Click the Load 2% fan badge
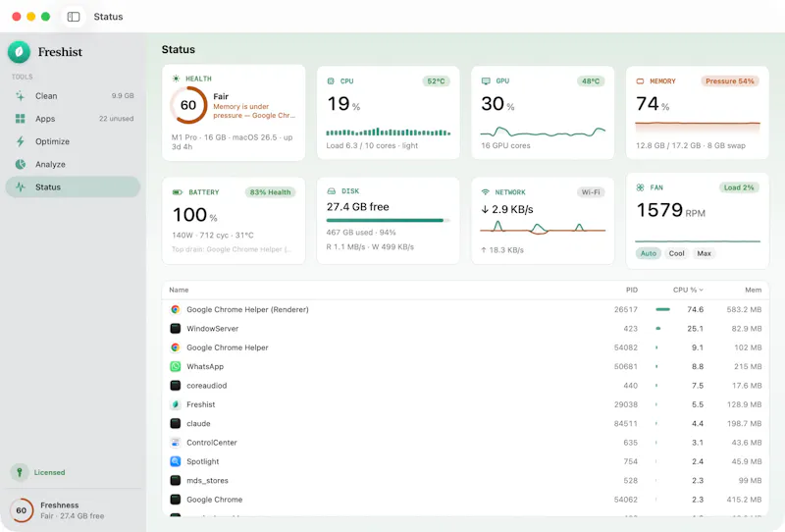Viewport: 785px width, 532px height. click(739, 187)
